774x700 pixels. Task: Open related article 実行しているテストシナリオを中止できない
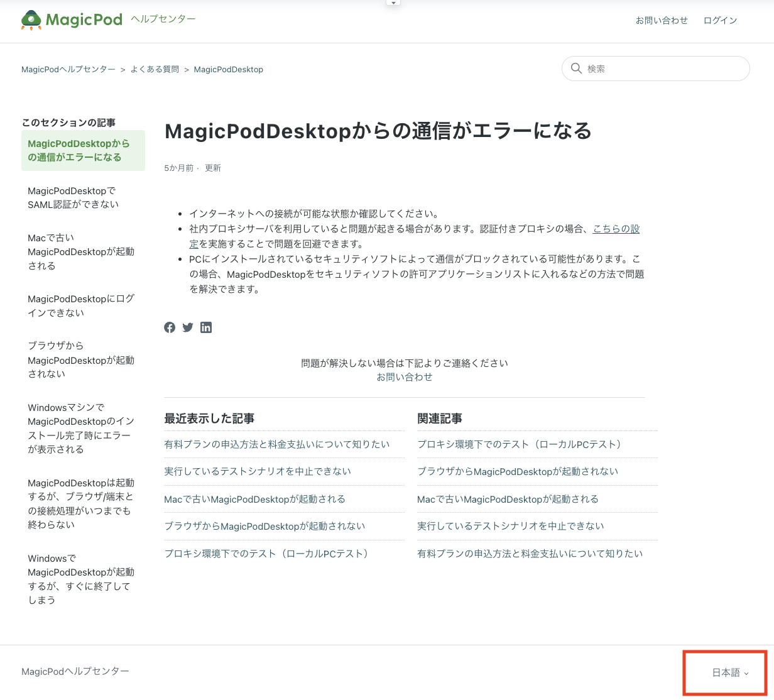coord(511,526)
